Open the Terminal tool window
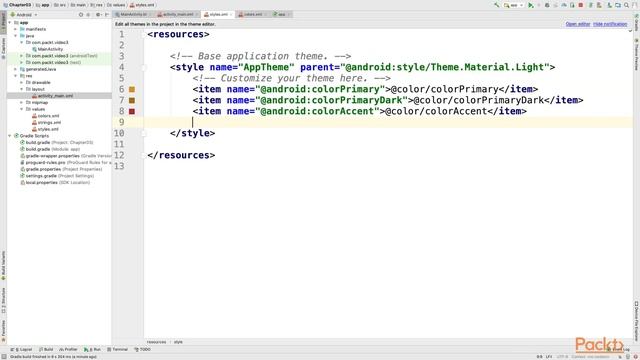The image size is (640, 360). click(x=117, y=350)
